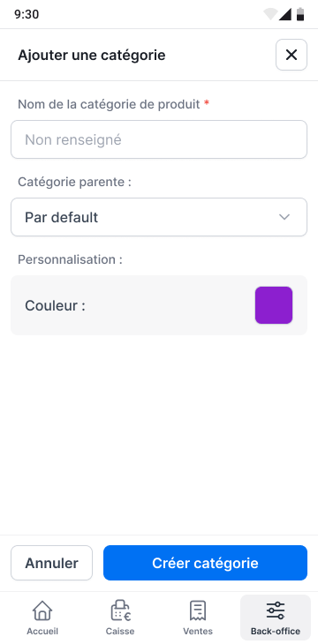
Task: Tap the battery status icon
Action: point(300,14)
